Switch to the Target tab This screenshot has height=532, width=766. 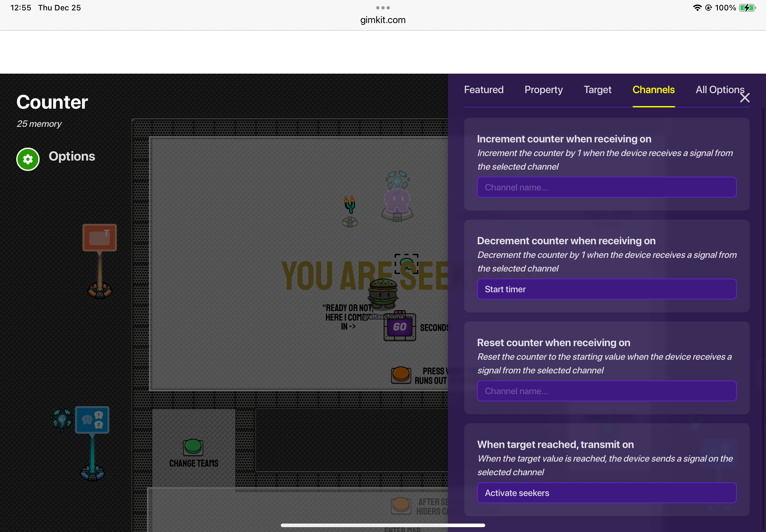click(x=597, y=90)
